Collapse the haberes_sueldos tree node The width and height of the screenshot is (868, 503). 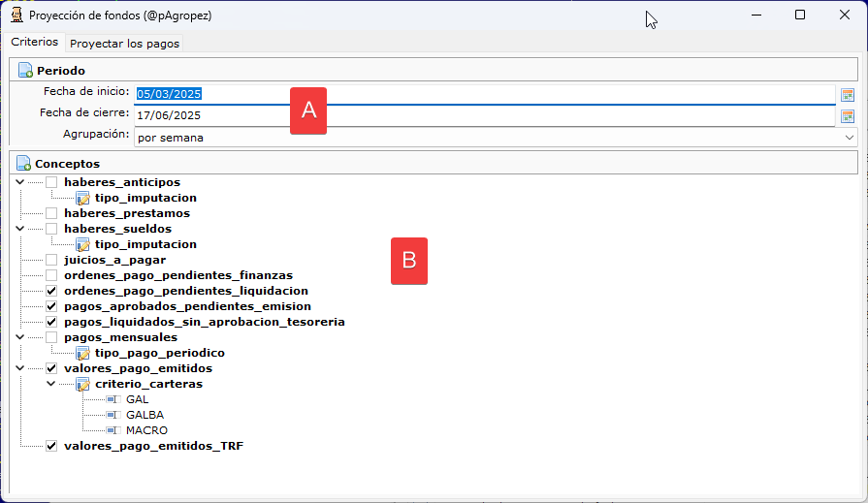coord(20,229)
